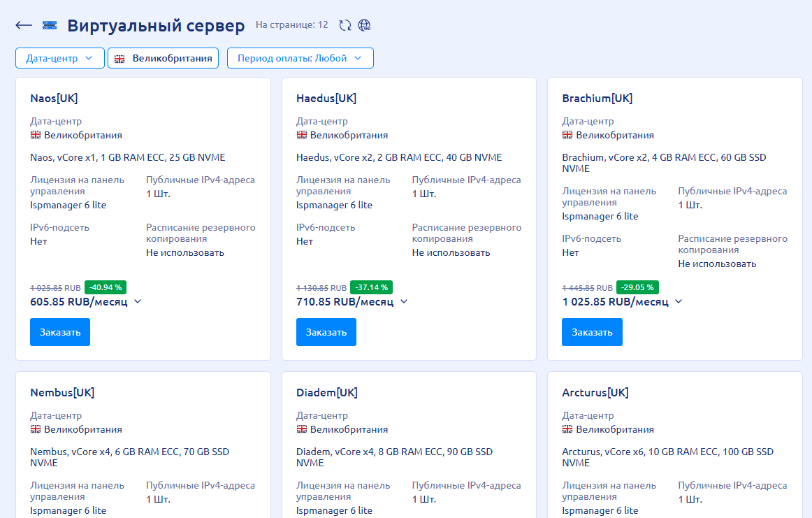
Task: Click the UK flag in Великобритания filter
Action: point(119,59)
